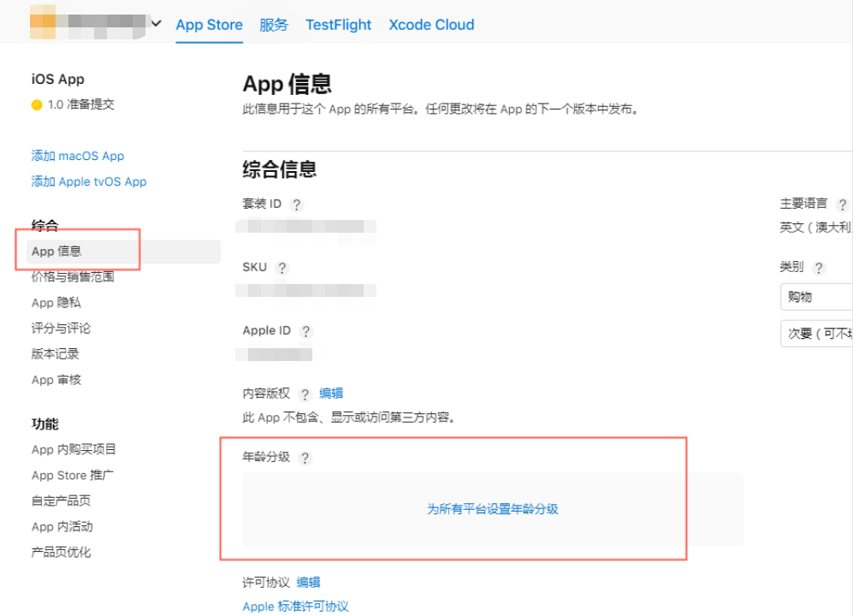The height and width of the screenshot is (616, 853).
Task: Click the help icon next to 套装 ID
Action: pyautogui.click(x=297, y=204)
